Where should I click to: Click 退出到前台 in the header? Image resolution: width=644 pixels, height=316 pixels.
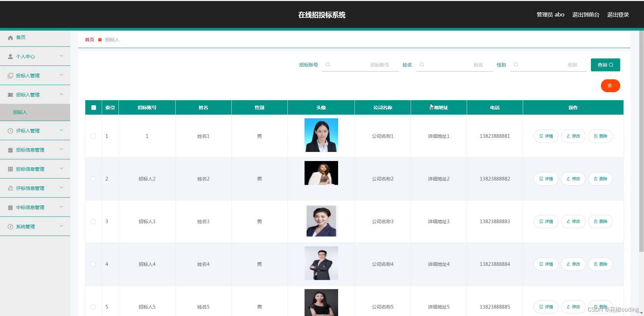586,15
